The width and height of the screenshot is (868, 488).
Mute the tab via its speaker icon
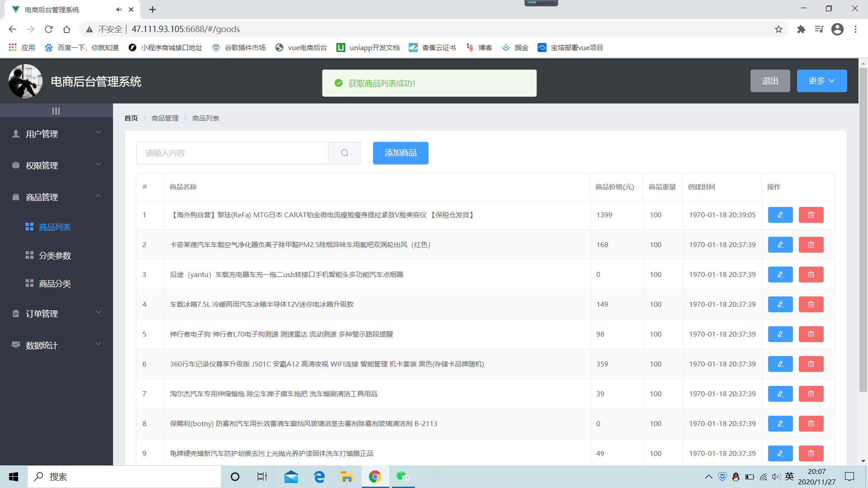(x=118, y=9)
